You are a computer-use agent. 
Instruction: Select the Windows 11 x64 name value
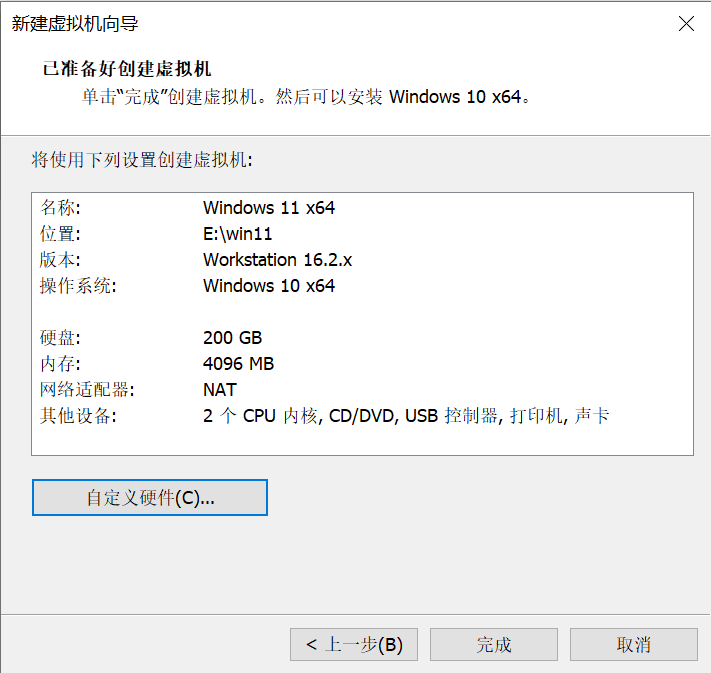pyautogui.click(x=268, y=208)
